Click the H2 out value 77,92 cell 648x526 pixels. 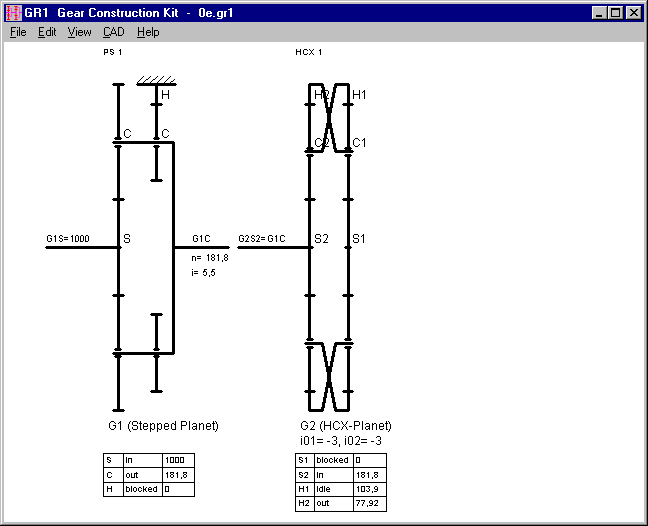[x=367, y=504]
